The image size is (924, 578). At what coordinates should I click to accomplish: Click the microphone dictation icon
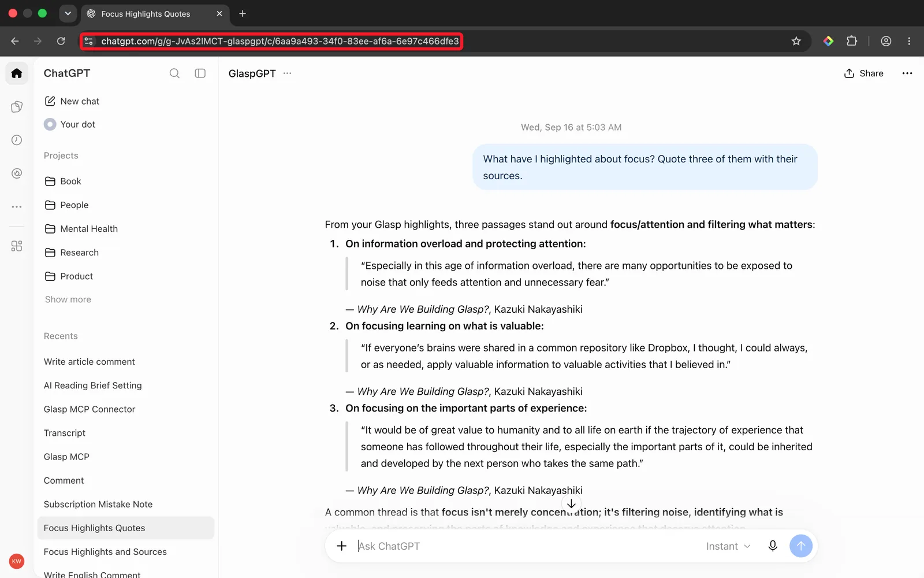(773, 546)
